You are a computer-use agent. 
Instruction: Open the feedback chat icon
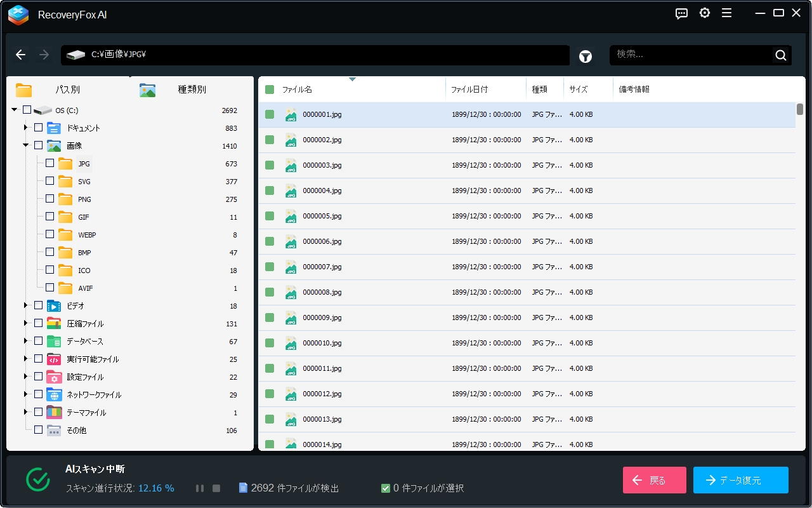681,13
